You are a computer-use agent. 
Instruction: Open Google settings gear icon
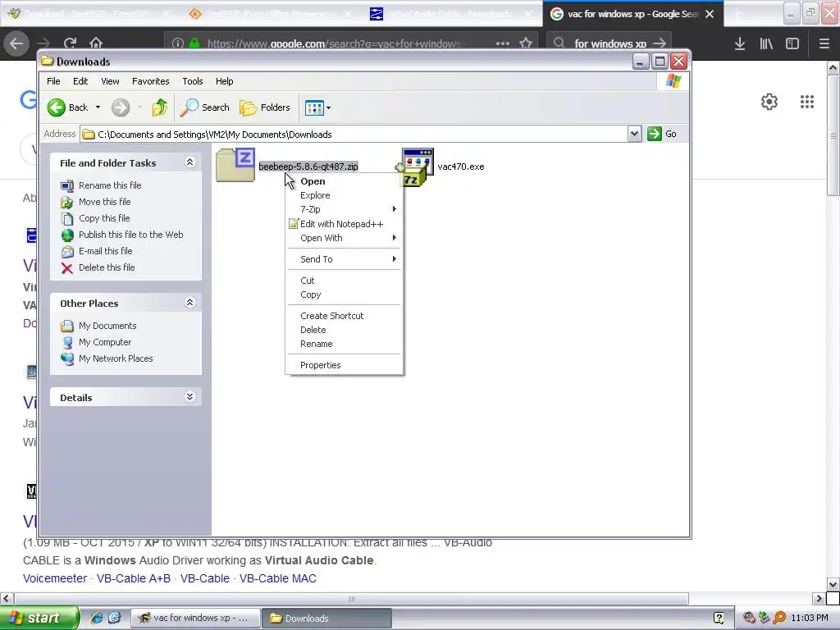pos(769,102)
